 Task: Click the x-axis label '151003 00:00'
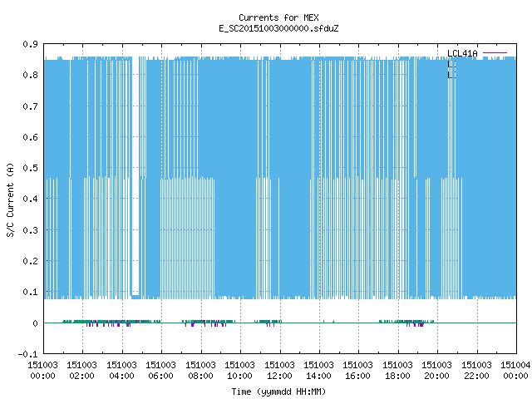click(42, 371)
